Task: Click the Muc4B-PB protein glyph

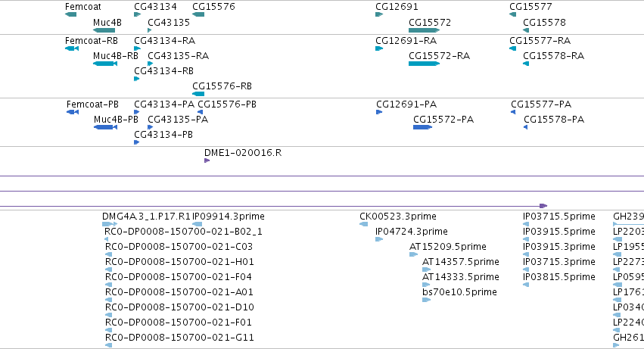Action: 105,127
